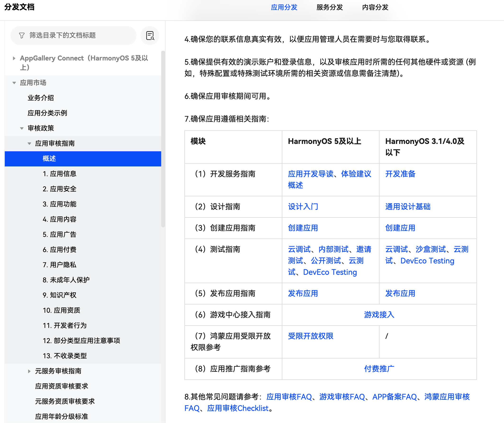Select 业务介绍 in sidebar tree

[x=41, y=98]
